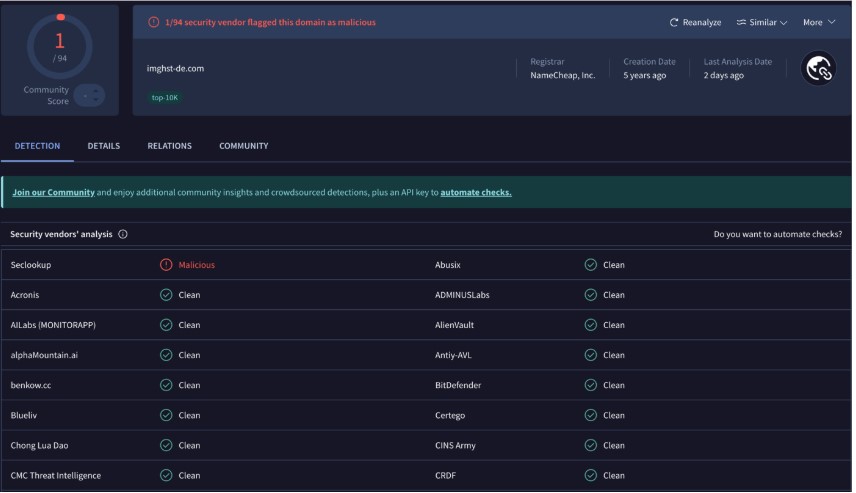The image size is (856, 493).
Task: Click the Blueliv Clean checkmark icon
Action: [167, 415]
